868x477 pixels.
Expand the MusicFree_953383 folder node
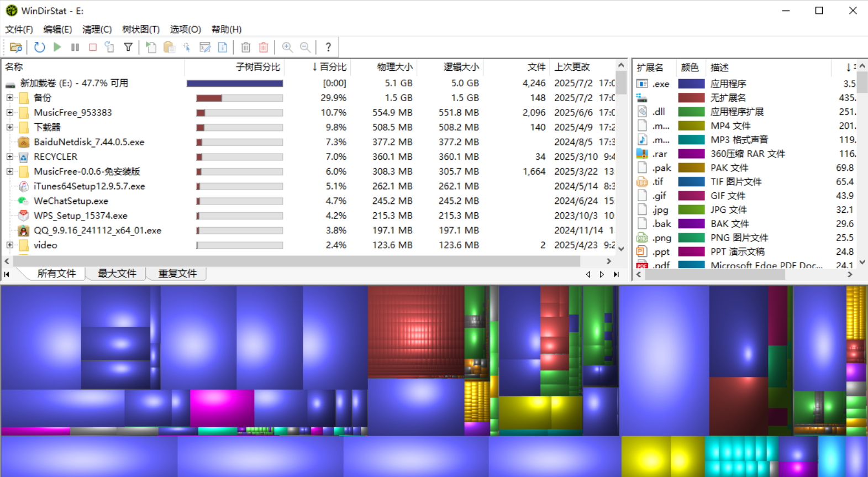tap(10, 113)
